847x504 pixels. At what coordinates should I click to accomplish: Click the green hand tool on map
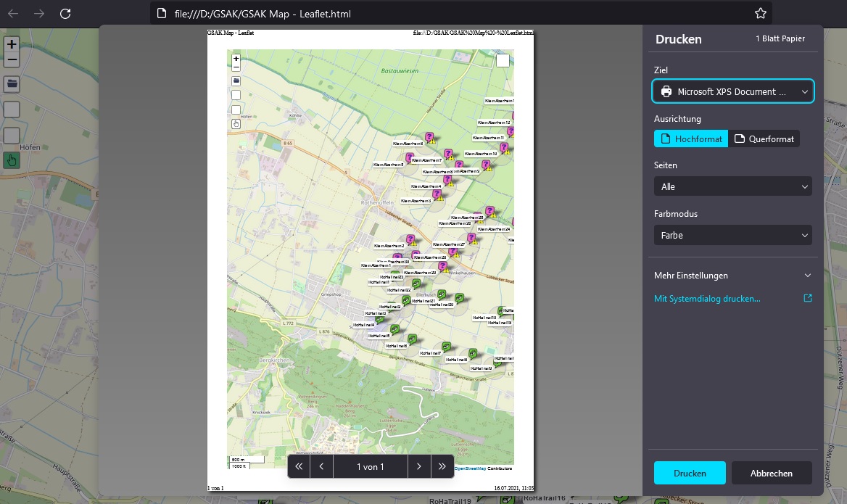pos(12,160)
